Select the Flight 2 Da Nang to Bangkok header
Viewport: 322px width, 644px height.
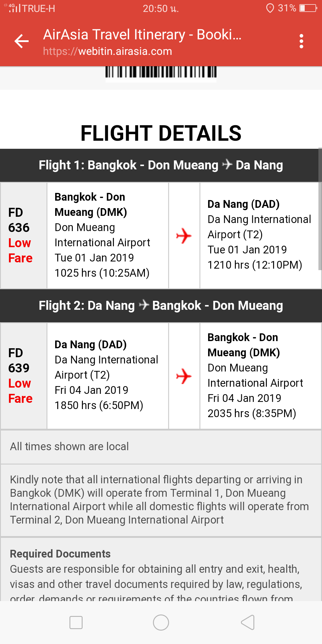point(161,306)
